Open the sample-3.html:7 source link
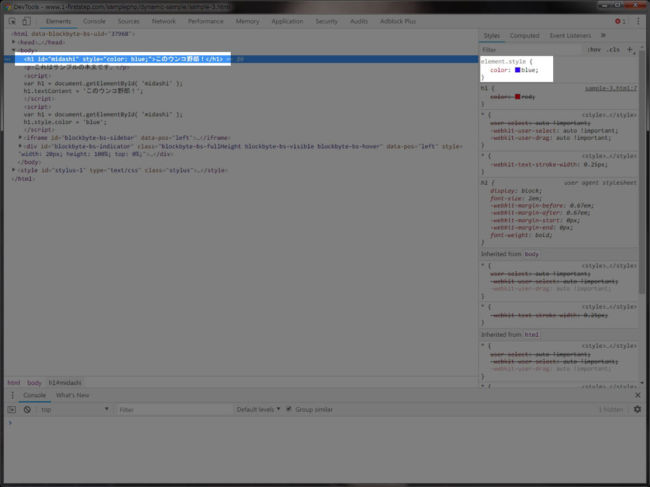 click(x=611, y=88)
